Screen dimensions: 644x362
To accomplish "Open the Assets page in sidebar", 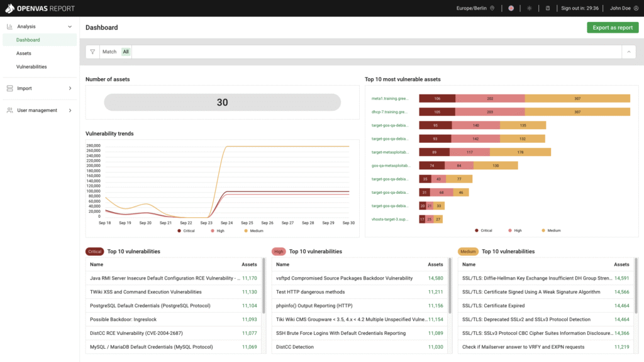I will click(24, 54).
